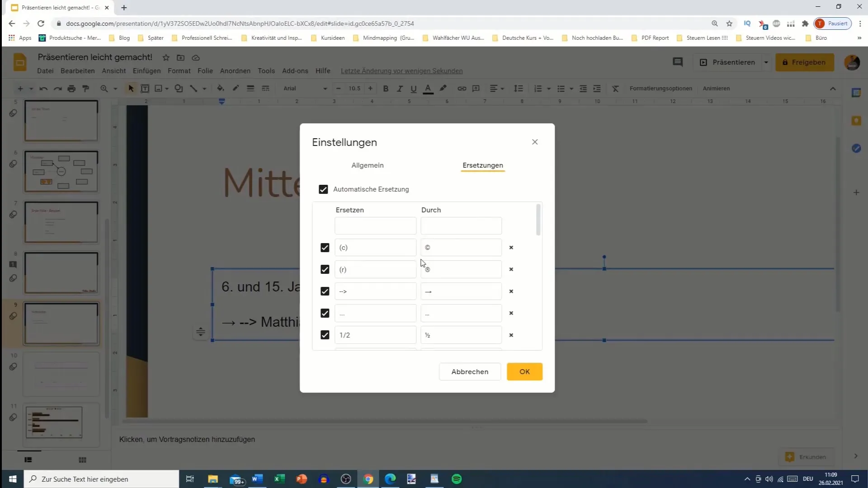Uncheck the 1/2 replacement checkbox

[325, 335]
